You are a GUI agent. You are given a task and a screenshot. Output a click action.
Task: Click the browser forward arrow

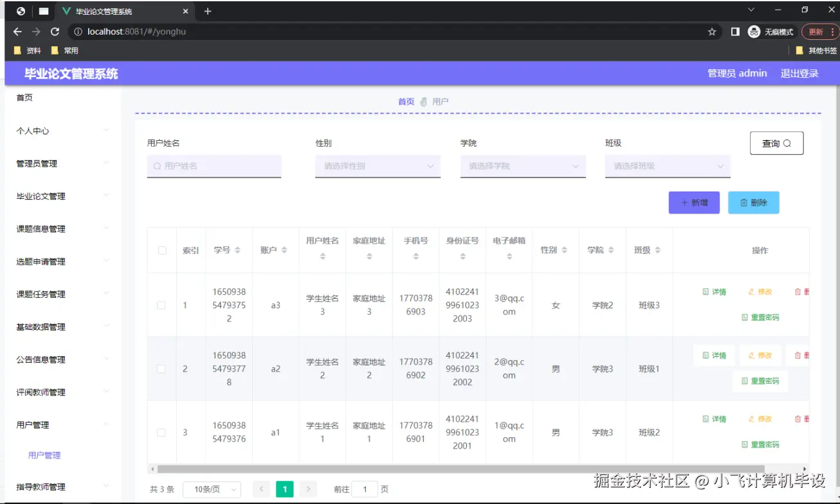(36, 32)
